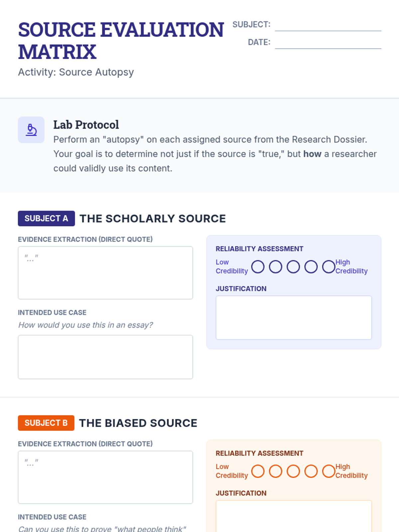This screenshot has width=399, height=532.
Task: Click the microscope Lab Protocol icon
Action: [31, 130]
